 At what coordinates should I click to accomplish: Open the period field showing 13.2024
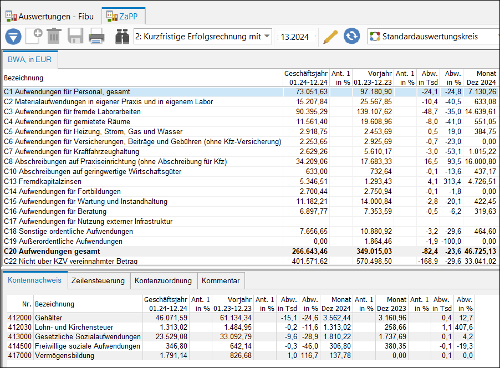point(295,37)
